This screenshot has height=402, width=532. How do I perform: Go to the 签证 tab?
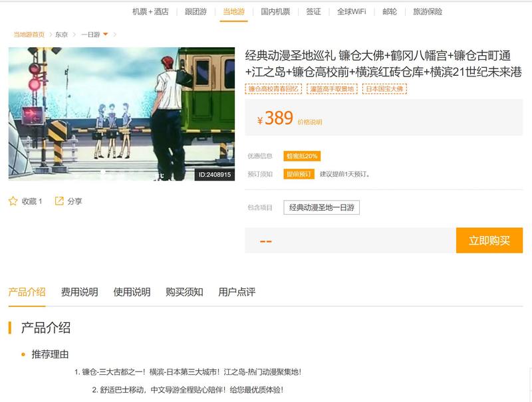coord(313,11)
